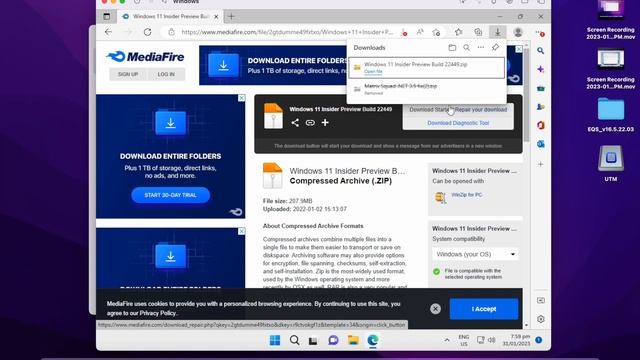
Task: Open new tab with plus button
Action: tap(231, 16)
